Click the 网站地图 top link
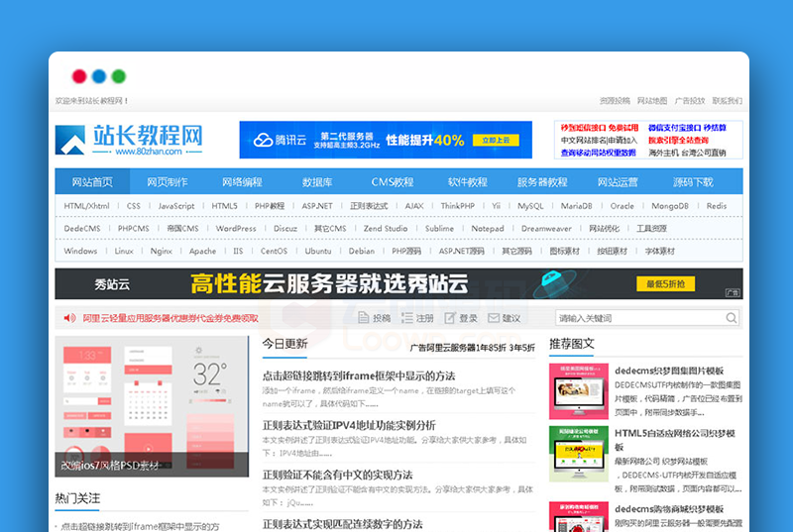 coord(652,101)
